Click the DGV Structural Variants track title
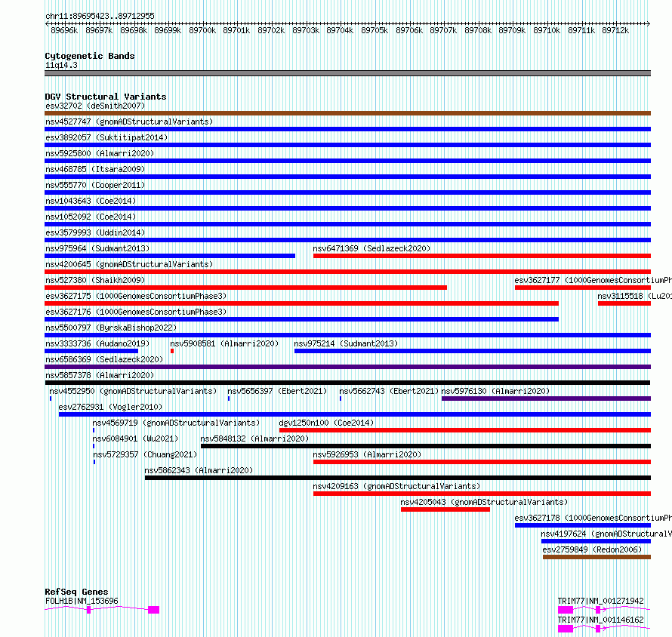The width and height of the screenshot is (672, 637). pos(106,97)
